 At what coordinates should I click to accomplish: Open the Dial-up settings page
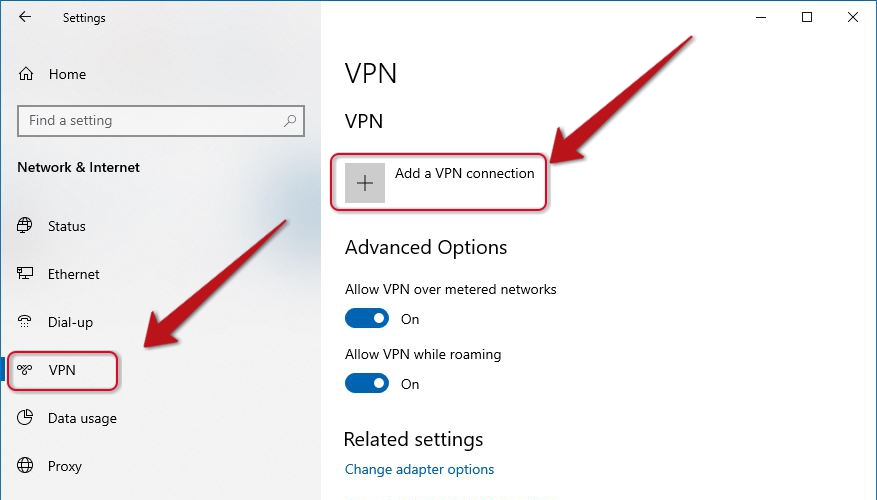(x=70, y=322)
